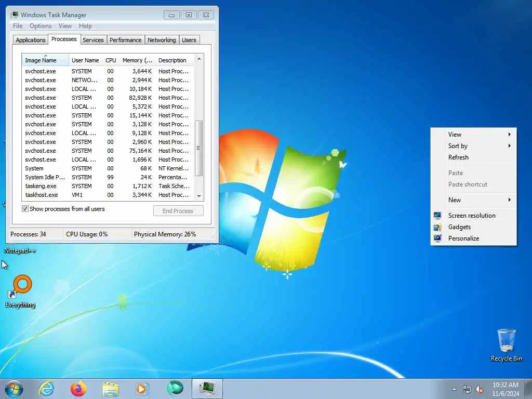Screen dimensions: 532x399
Task: Open the Help menu
Action: 85,26
